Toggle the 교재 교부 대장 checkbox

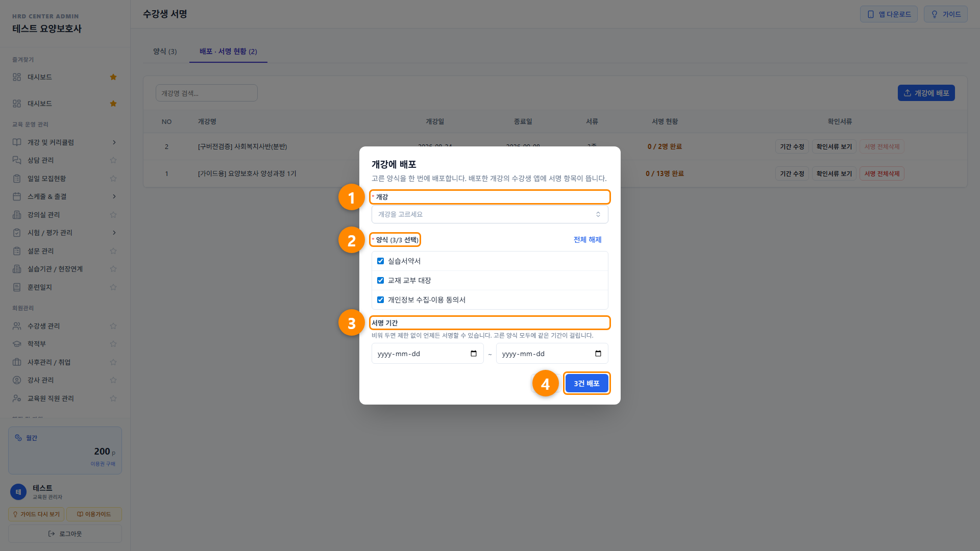pyautogui.click(x=380, y=281)
